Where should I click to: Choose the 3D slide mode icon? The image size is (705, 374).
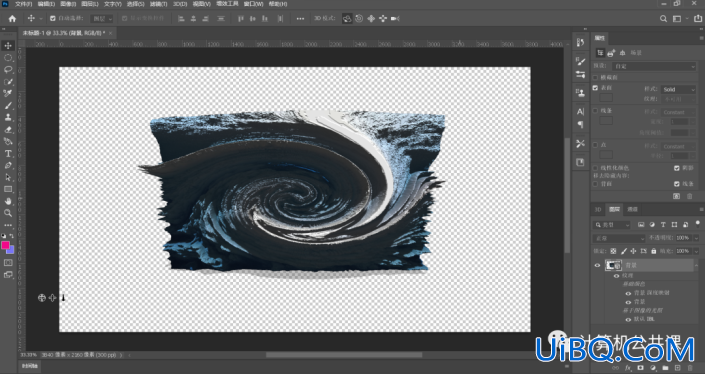click(383, 18)
